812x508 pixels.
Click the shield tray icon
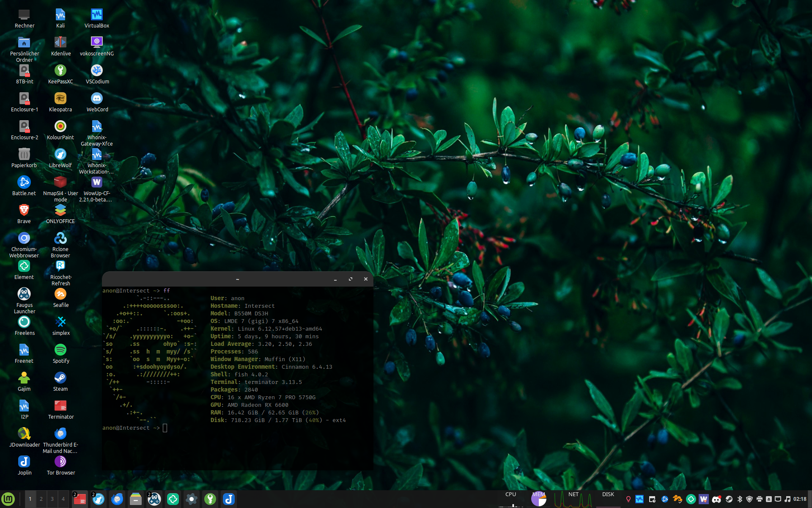click(749, 499)
